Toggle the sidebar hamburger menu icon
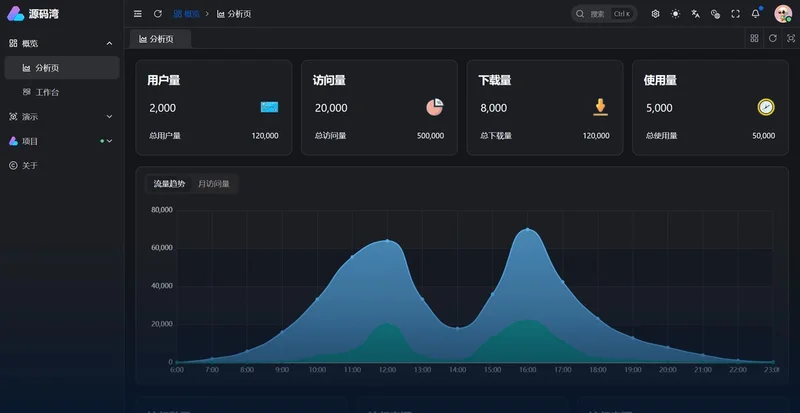800x413 pixels. [x=138, y=14]
